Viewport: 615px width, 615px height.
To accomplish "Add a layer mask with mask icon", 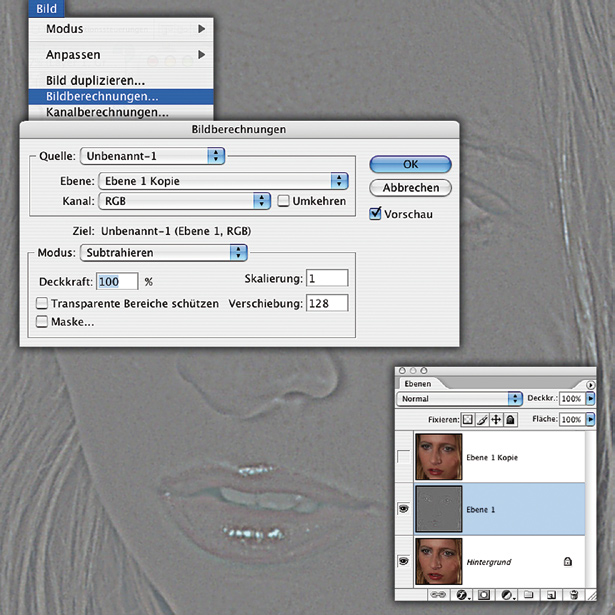I will pos(485,597).
